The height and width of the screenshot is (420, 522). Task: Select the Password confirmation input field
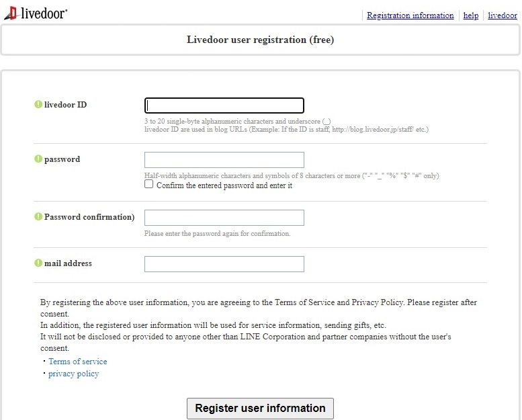click(224, 218)
